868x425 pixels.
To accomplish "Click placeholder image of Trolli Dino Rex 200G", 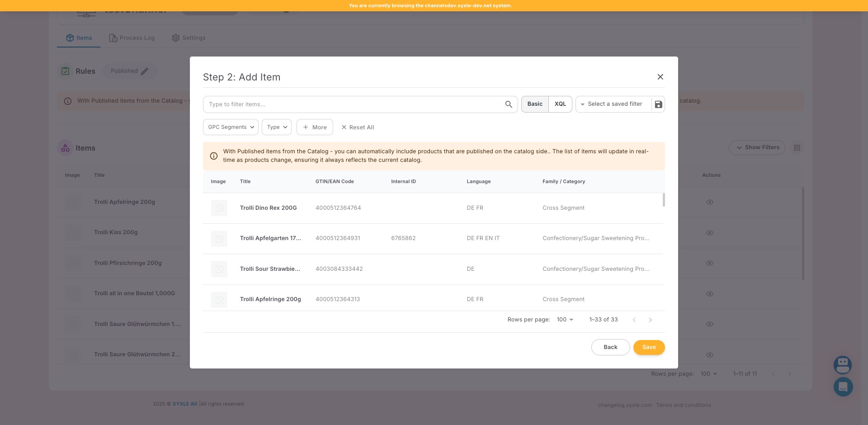I will tap(219, 208).
